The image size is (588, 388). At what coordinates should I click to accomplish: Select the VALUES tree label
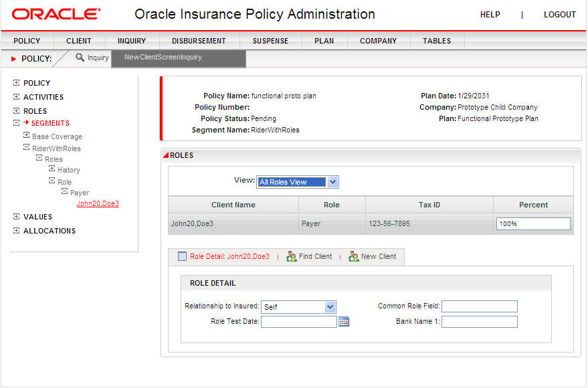point(38,217)
